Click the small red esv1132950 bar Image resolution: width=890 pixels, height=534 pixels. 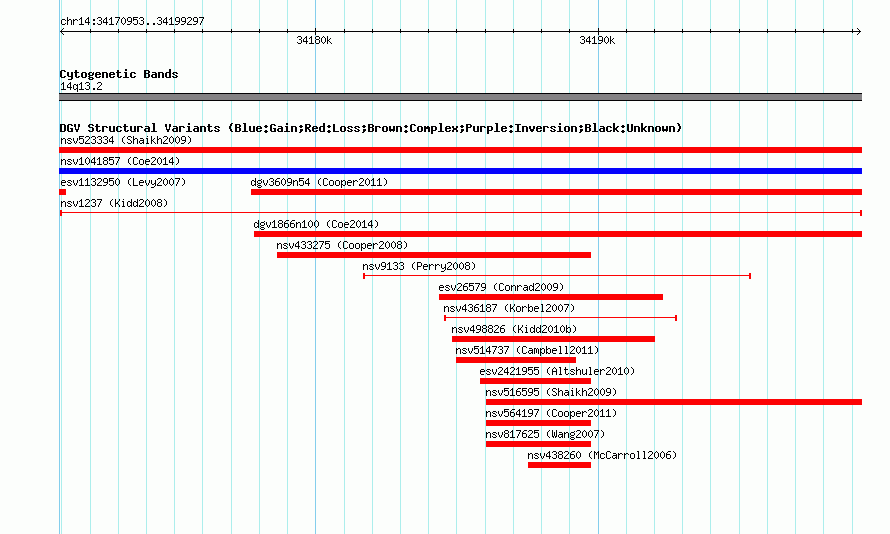pyautogui.click(x=62, y=192)
